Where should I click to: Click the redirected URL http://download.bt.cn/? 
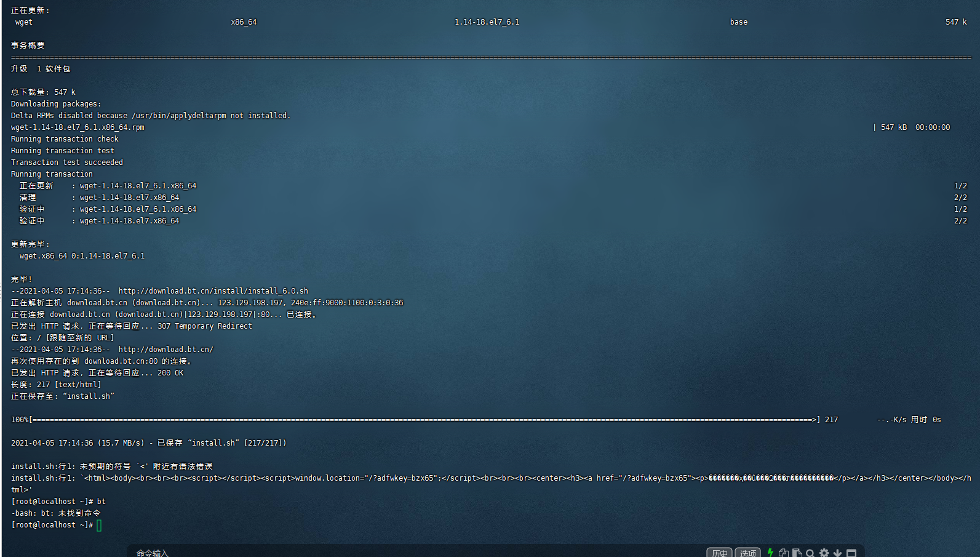(165, 350)
